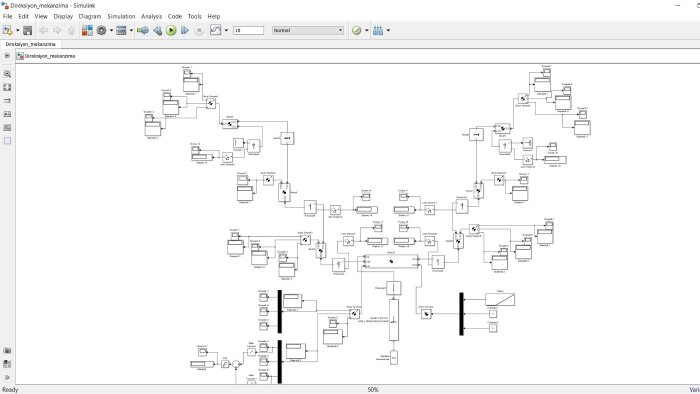Viewport: 700px width, 394px height.
Task: Click the Stop simulation button
Action: pyautogui.click(x=199, y=30)
